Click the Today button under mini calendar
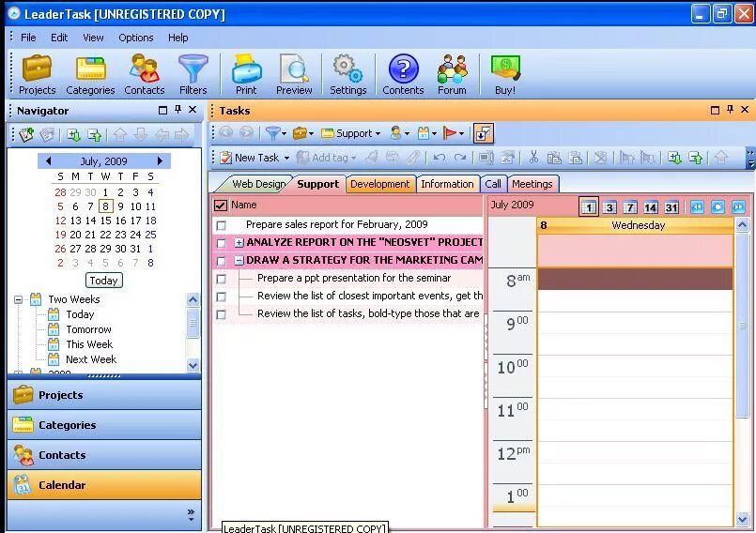The height and width of the screenshot is (533, 756). tap(103, 281)
